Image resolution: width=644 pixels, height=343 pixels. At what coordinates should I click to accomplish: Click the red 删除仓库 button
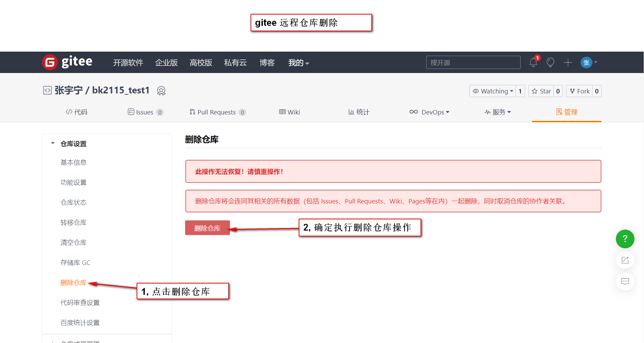[x=207, y=228]
